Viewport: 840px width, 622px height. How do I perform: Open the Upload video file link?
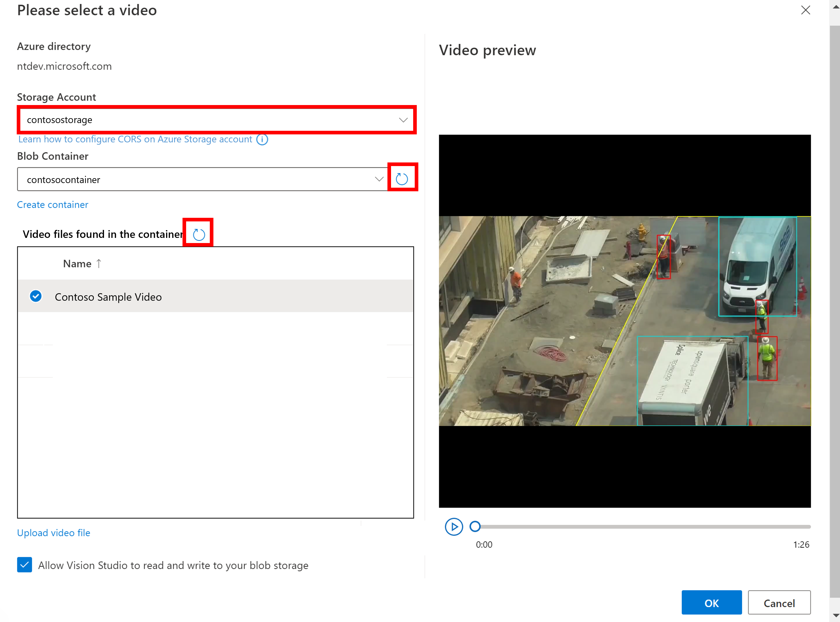tap(53, 532)
